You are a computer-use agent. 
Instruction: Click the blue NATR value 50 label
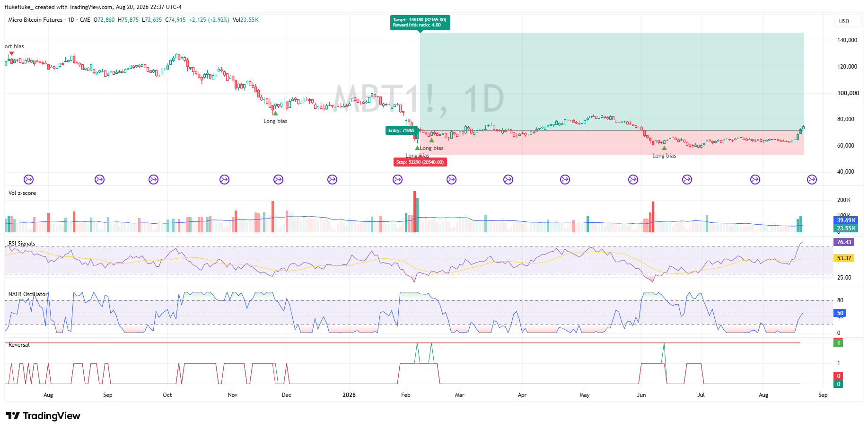(x=840, y=313)
